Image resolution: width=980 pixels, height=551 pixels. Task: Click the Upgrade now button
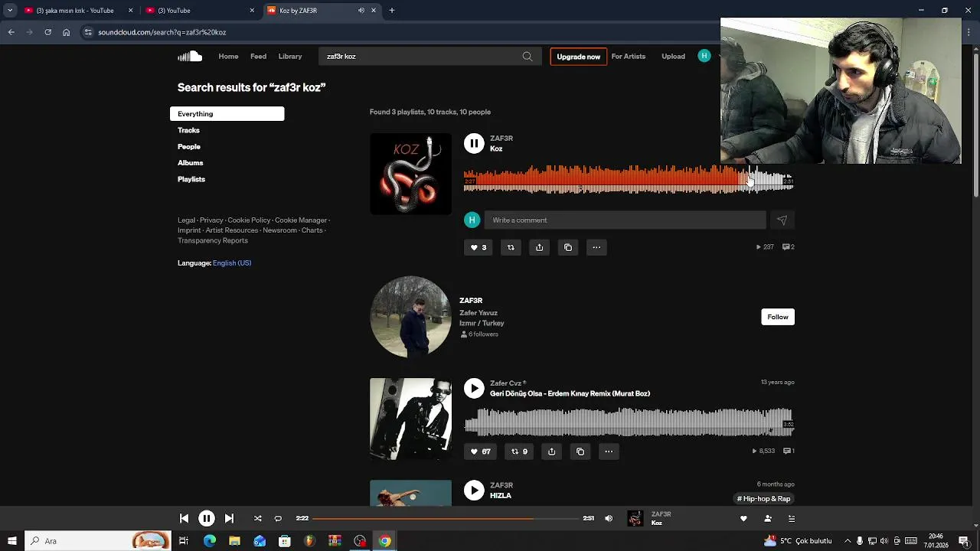578,57
